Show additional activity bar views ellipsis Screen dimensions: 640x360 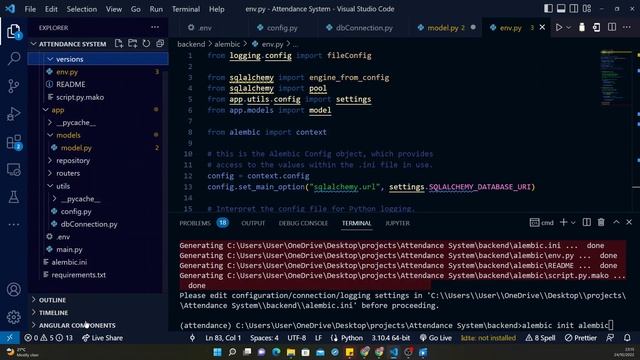[x=13, y=224]
